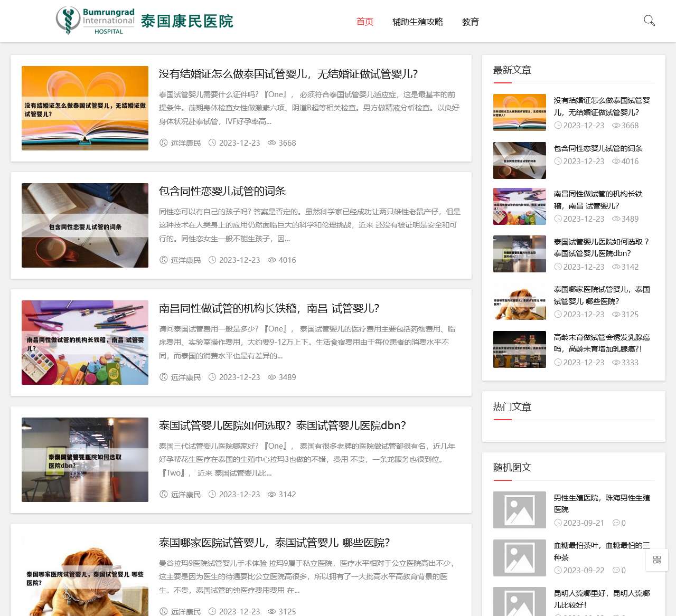Click placeholder thumbnail for 血糖最怕茶叶 article
Screen dimensions: 676x616
click(520, 558)
